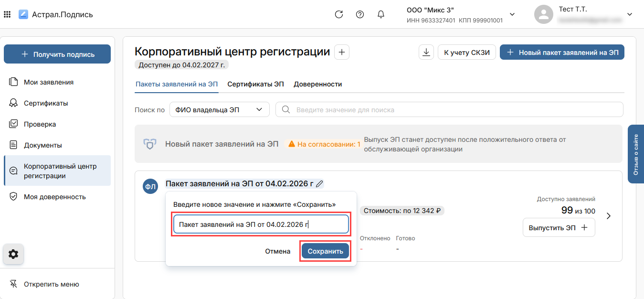This screenshot has height=299, width=644.
Task: Expand the ООО "Микс 3" organization dropdown
Action: (x=512, y=14)
